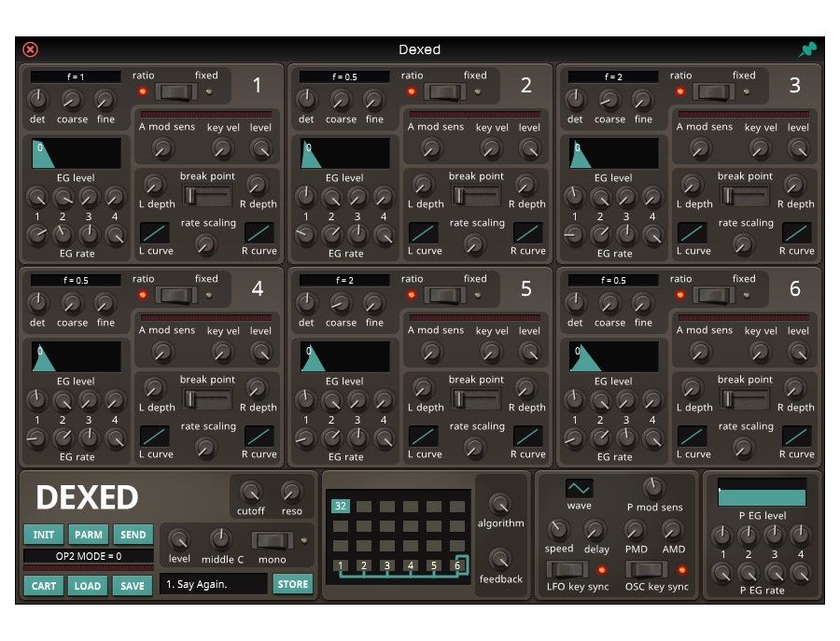Click the reso knob
The image size is (840, 641).
coord(291,491)
